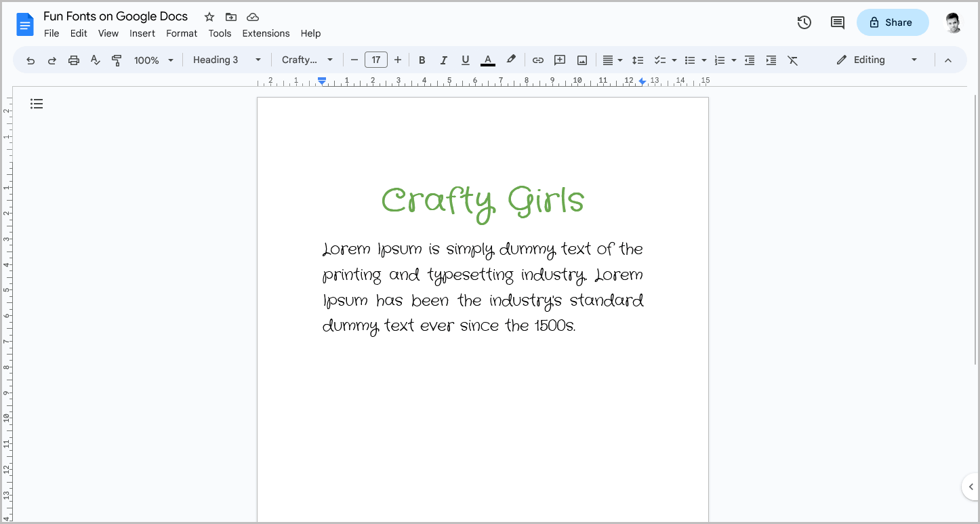
Task: Toggle italic formatting
Action: pos(444,60)
